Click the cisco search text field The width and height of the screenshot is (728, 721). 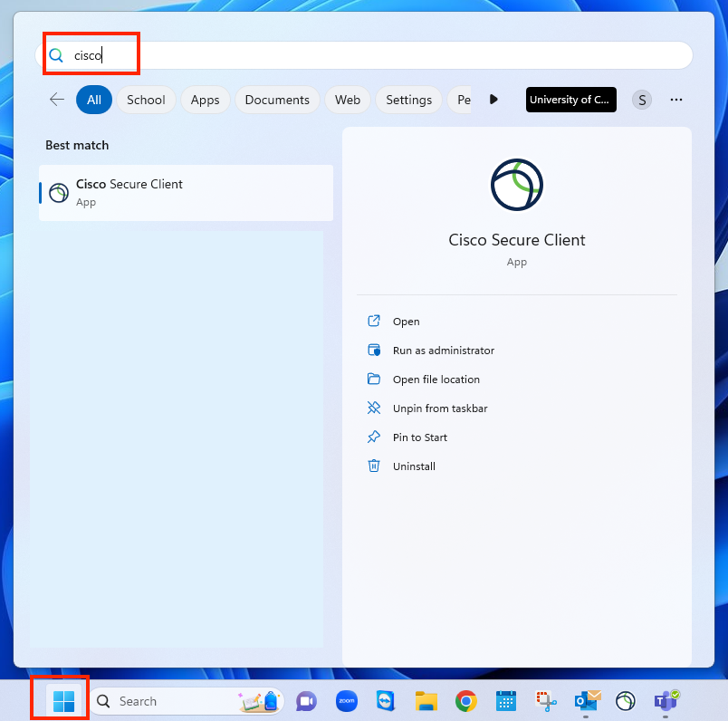363,55
